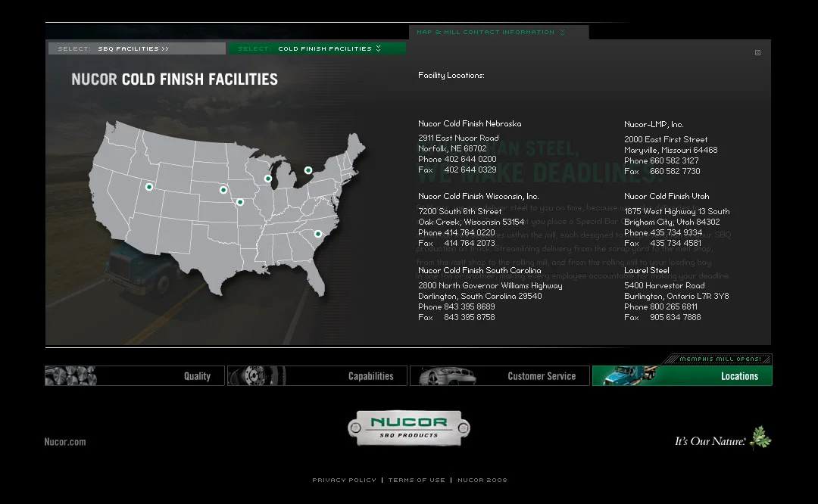The width and height of the screenshot is (818, 504).
Task: Click the Ontario facility map marker
Action: point(308,170)
